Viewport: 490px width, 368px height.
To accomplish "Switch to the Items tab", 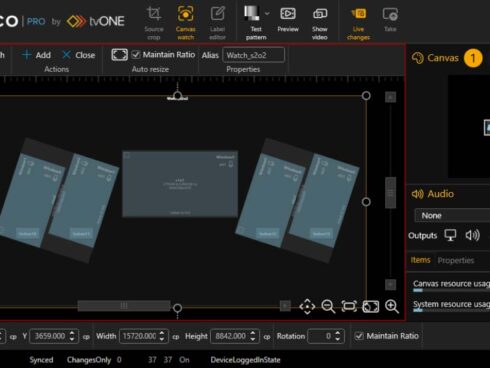I will [420, 260].
